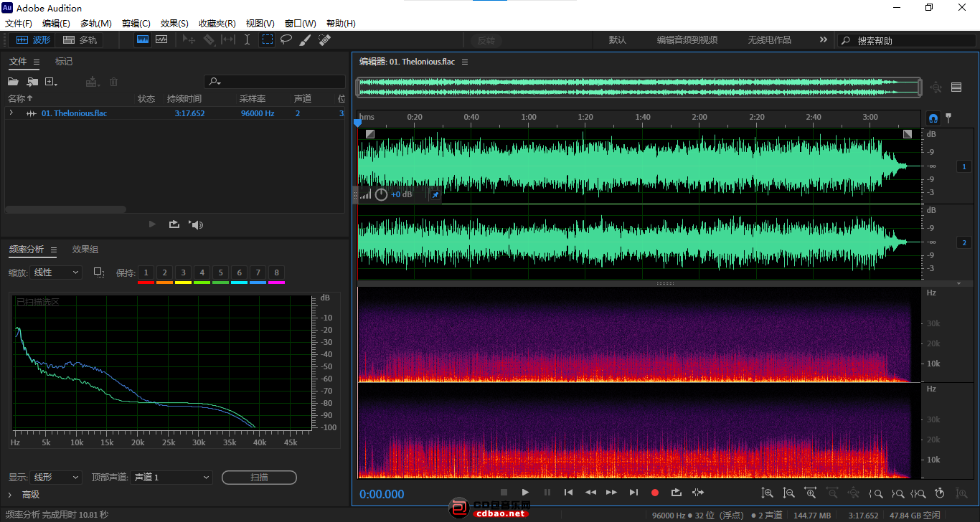Click the Stop transport button
This screenshot has width=980, height=522.
click(x=504, y=493)
